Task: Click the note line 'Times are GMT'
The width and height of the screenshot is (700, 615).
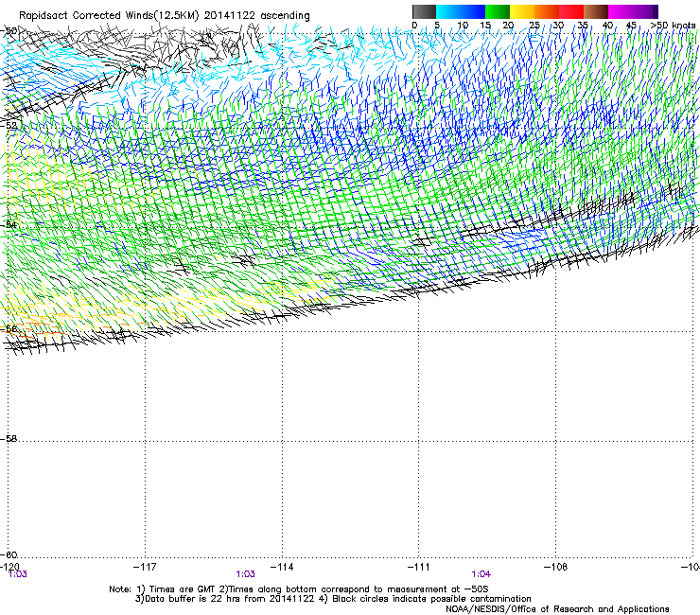Action: point(183,589)
